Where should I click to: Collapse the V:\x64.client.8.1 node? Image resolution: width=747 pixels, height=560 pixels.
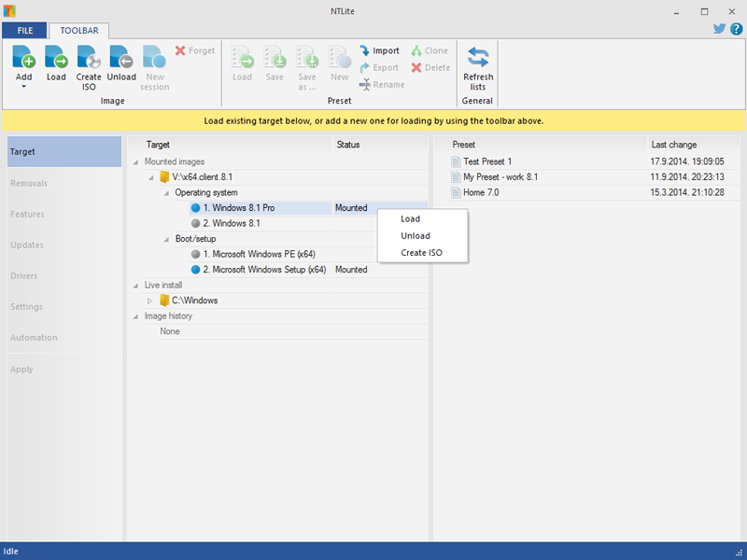[151, 177]
